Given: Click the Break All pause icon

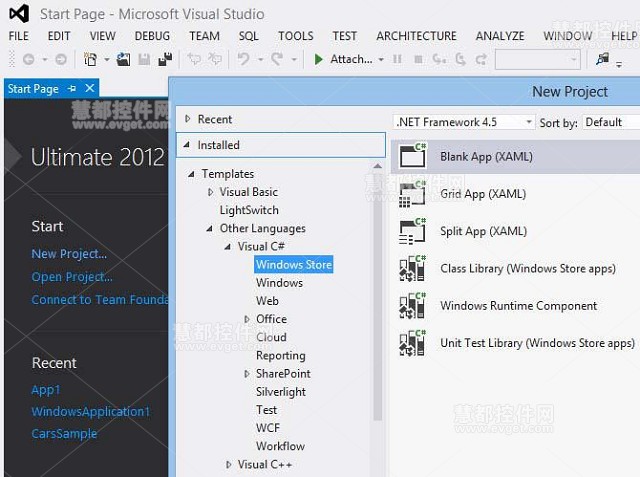Looking at the screenshot, I should point(397,60).
